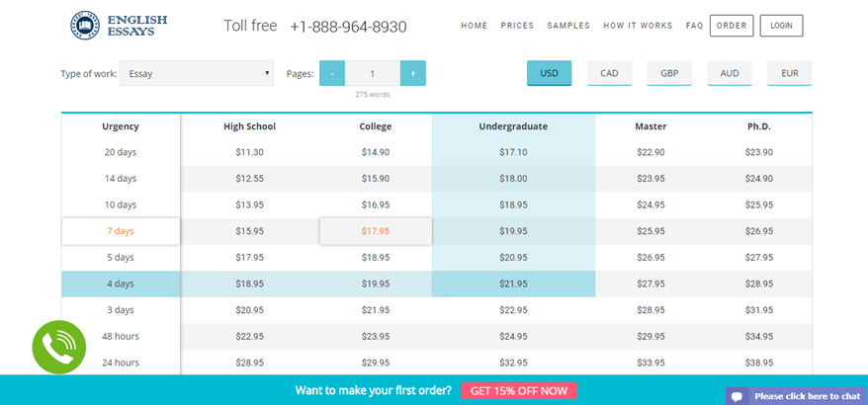Screen dimensions: 868x405
Task: Select USD currency
Action: (549, 73)
